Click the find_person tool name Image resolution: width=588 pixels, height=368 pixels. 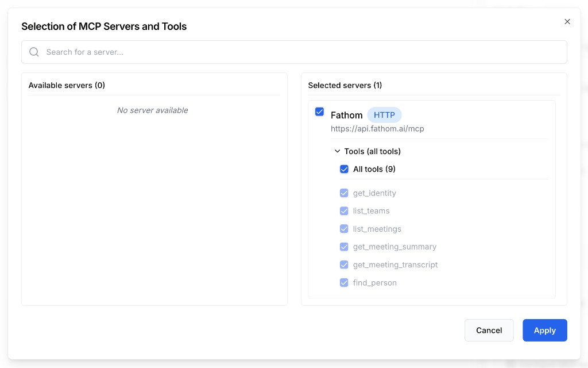pyautogui.click(x=374, y=283)
